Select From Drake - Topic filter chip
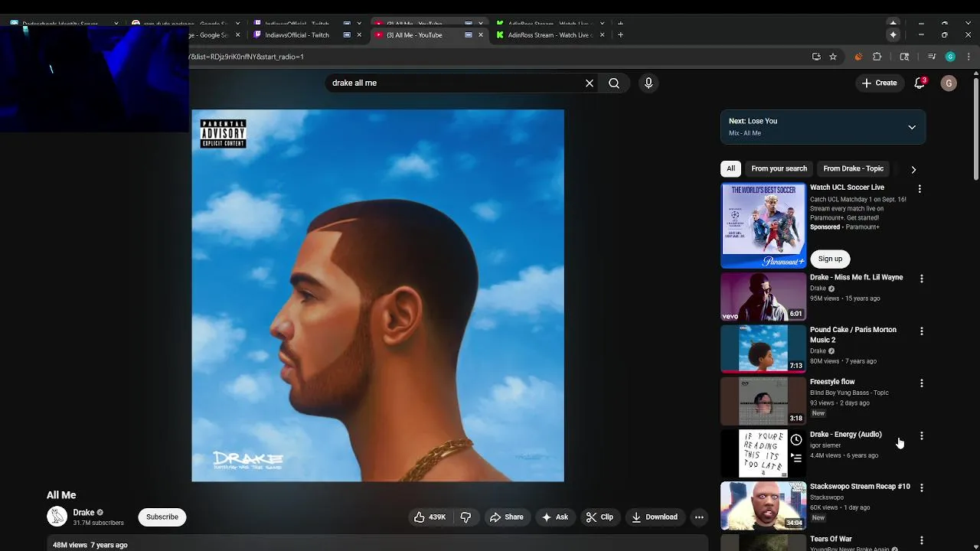Viewport: 980px width, 551px height. click(x=853, y=168)
